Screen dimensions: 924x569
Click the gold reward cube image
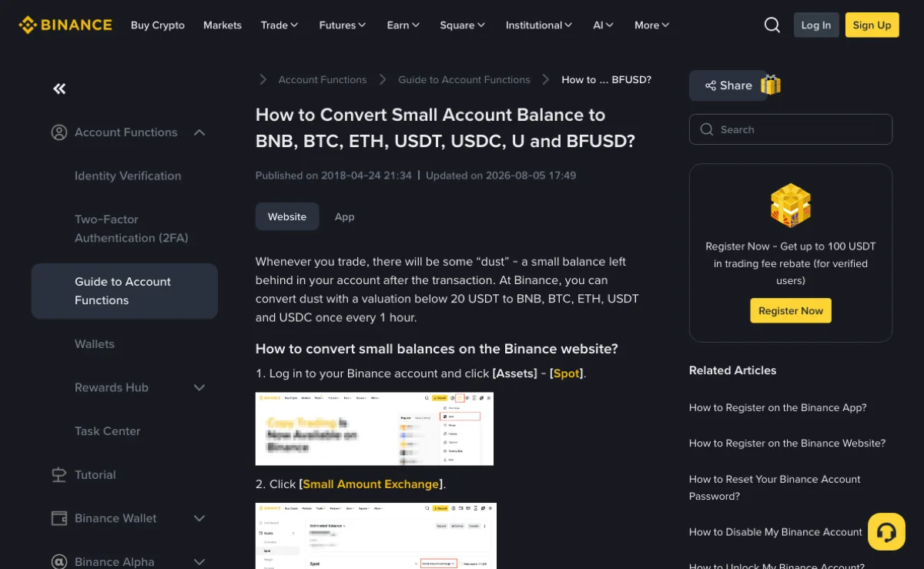click(791, 205)
